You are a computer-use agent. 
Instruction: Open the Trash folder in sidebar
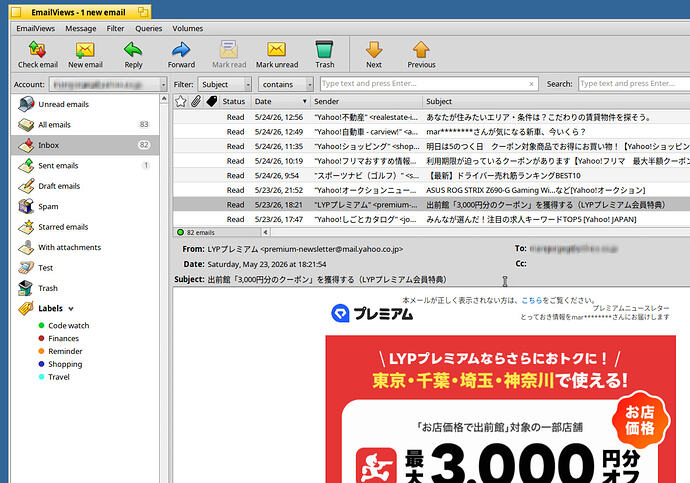tap(85, 288)
